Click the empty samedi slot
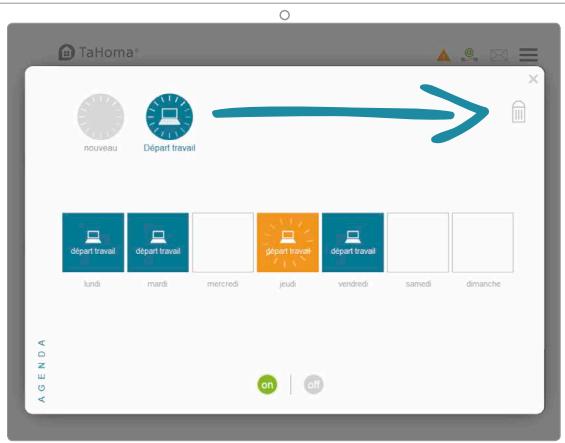This screenshot has height=443, width=565. pyautogui.click(x=418, y=242)
